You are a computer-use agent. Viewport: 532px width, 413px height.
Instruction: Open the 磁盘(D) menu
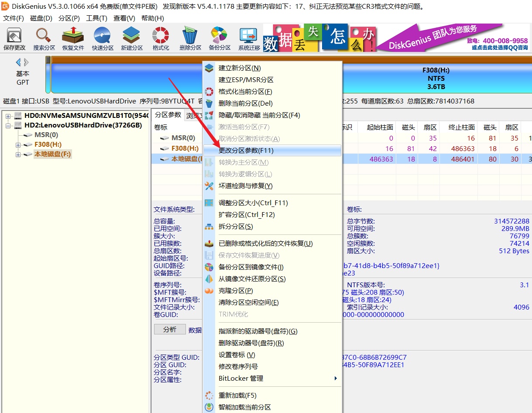click(41, 18)
